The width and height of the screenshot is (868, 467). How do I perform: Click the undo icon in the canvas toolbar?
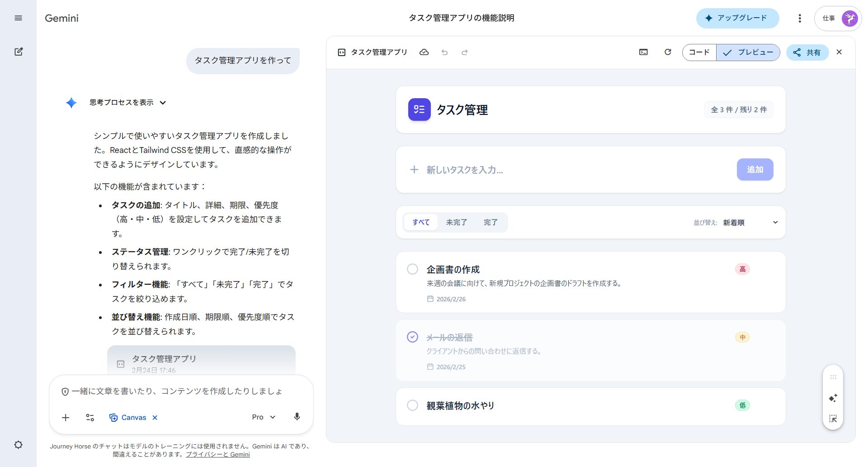click(x=444, y=52)
